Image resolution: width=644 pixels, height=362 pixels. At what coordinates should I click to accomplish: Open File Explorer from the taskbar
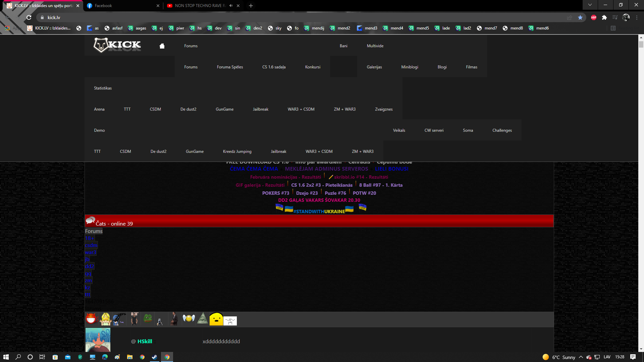[130, 357]
